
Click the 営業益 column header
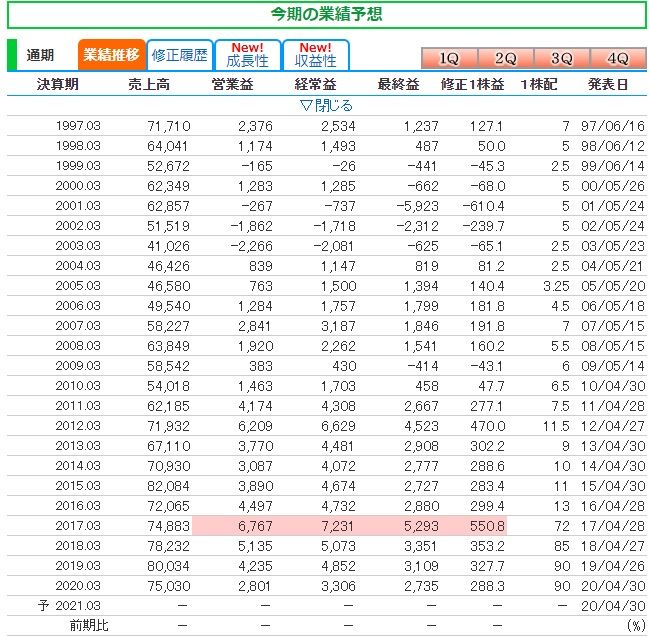click(232, 84)
